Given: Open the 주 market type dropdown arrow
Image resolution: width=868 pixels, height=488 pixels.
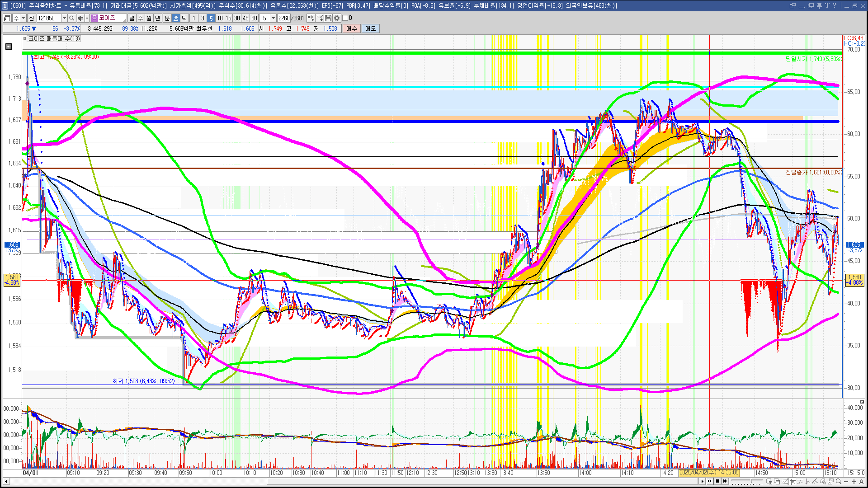Looking at the screenshot, I should [x=23, y=18].
